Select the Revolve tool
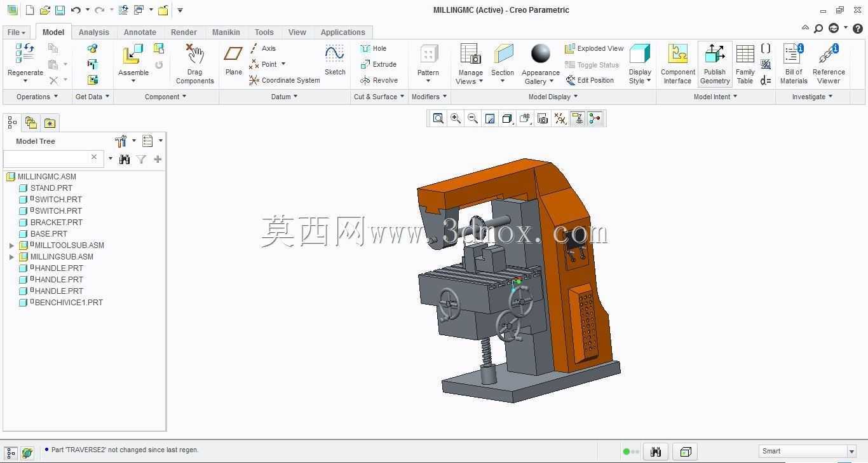This screenshot has height=463, width=868. [379, 80]
